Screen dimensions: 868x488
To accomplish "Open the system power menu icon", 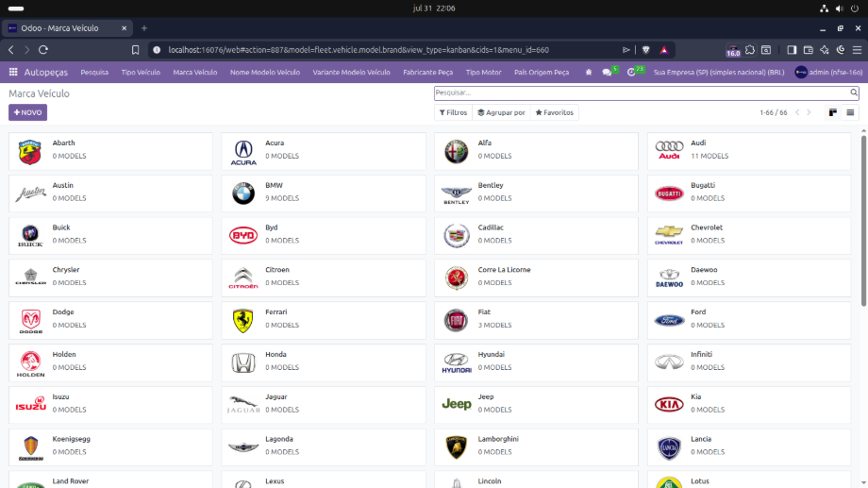I will pos(854,8).
